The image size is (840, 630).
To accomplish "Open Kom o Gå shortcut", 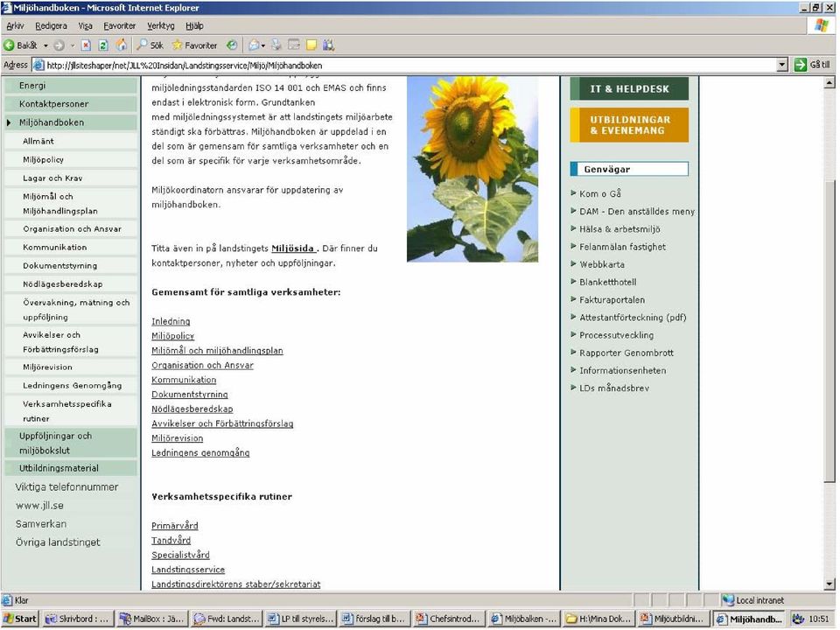I will [x=600, y=193].
